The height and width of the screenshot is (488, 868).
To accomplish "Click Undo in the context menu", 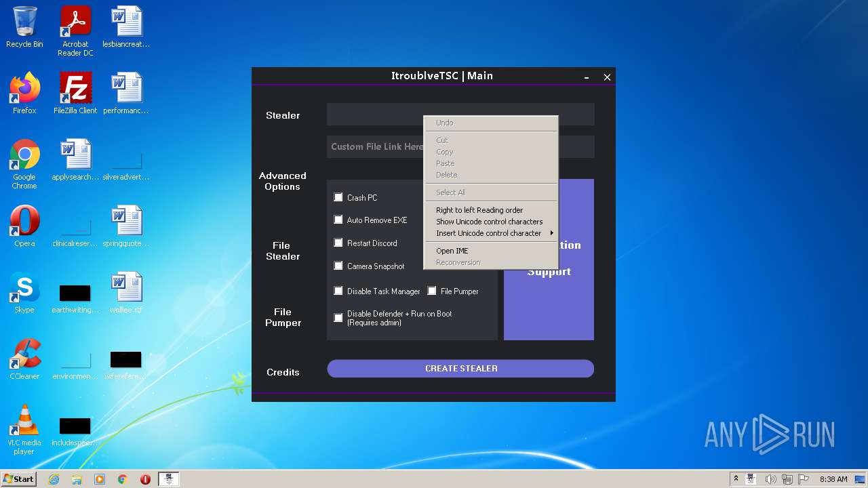I will [x=490, y=123].
